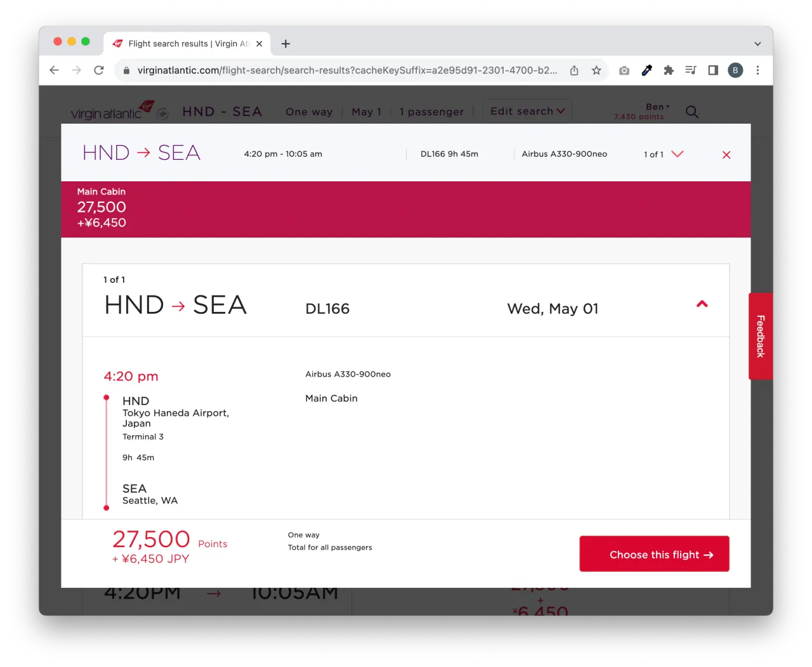Select the Flight search results tab
Screen dimensions: 812x667
tap(187, 44)
